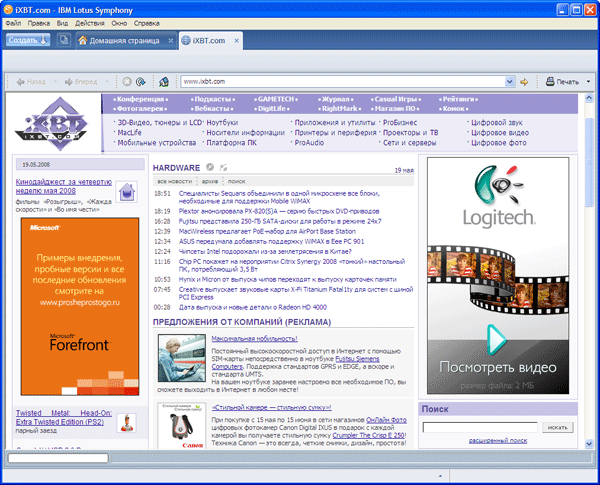Switch to the iXBT.com tab
Image resolution: width=600 pixels, height=485 pixels.
click(209, 41)
